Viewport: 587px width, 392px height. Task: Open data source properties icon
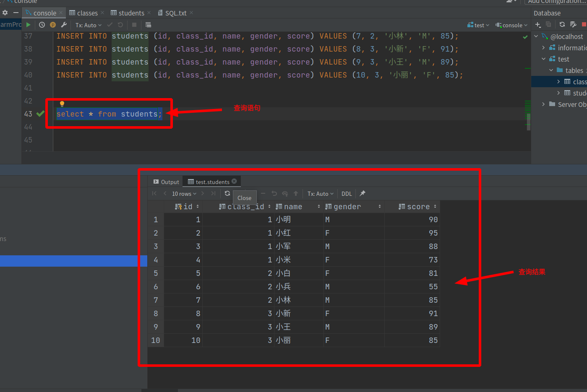[573, 25]
